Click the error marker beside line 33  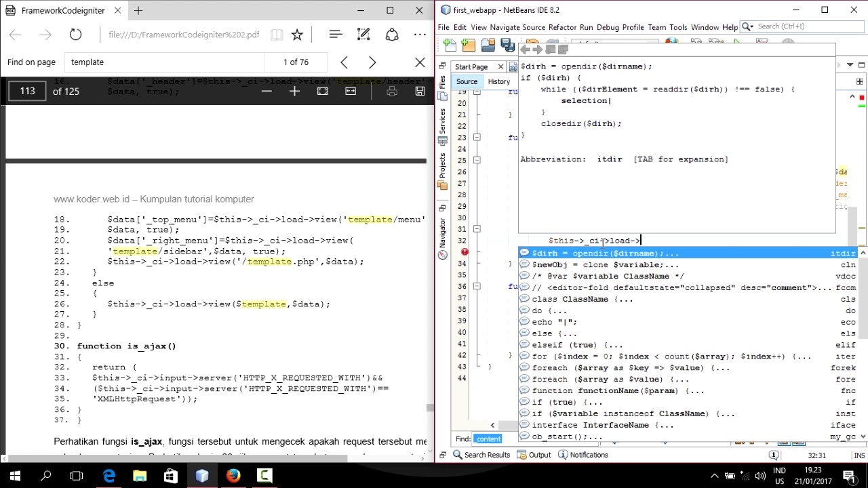[465, 252]
